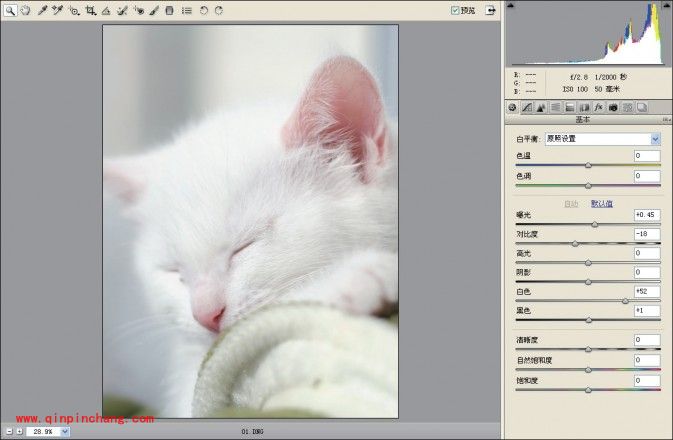Rotate image counterclockwise

tap(204, 10)
